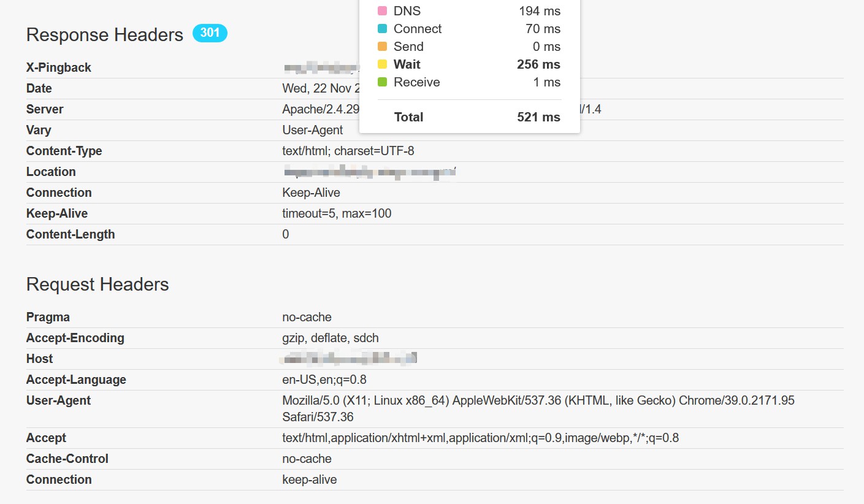Screen dimensions: 864x504
Task: Select the 'Response Headers' heading
Action: pyautogui.click(x=105, y=35)
